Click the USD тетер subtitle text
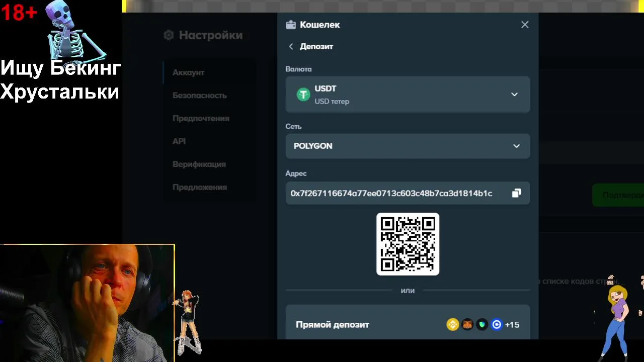Viewport: 644px width, 362px height. 332,102
